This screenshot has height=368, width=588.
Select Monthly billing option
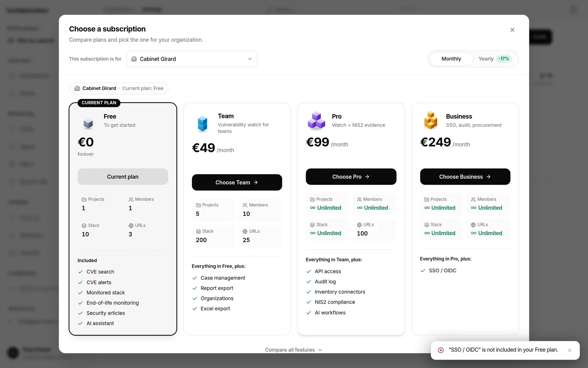click(x=451, y=59)
